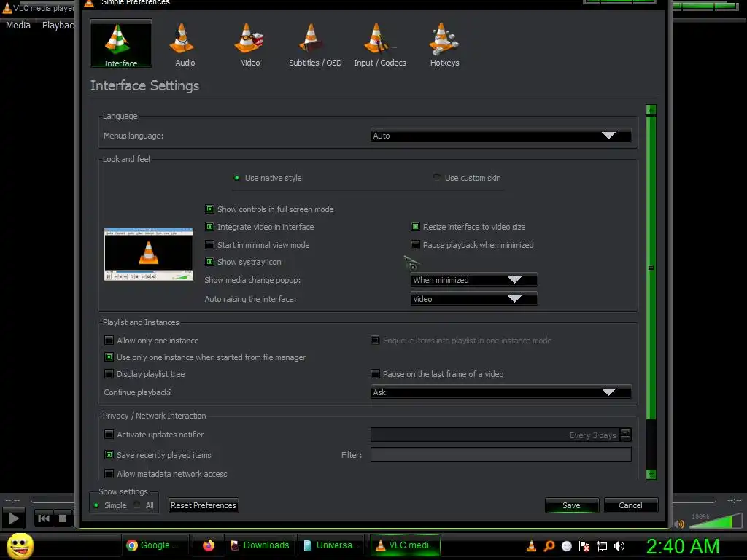Click the update interval spinner arrows
747x560 pixels.
625,435
